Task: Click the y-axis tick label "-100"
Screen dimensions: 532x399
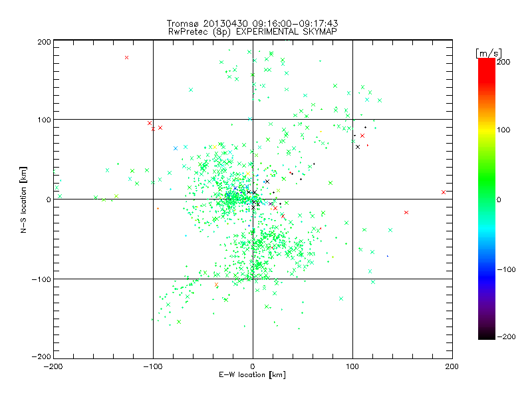Action: pyautogui.click(x=41, y=279)
